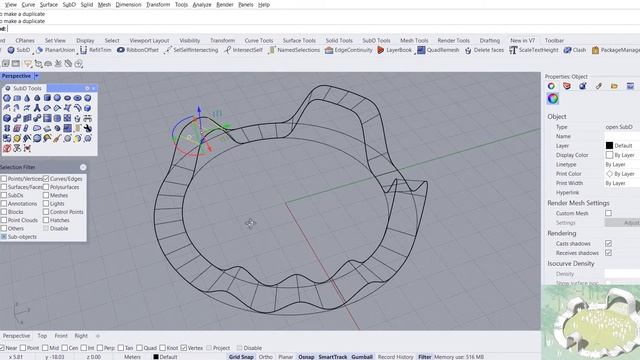Enable SubDs selection filter

tap(4, 195)
